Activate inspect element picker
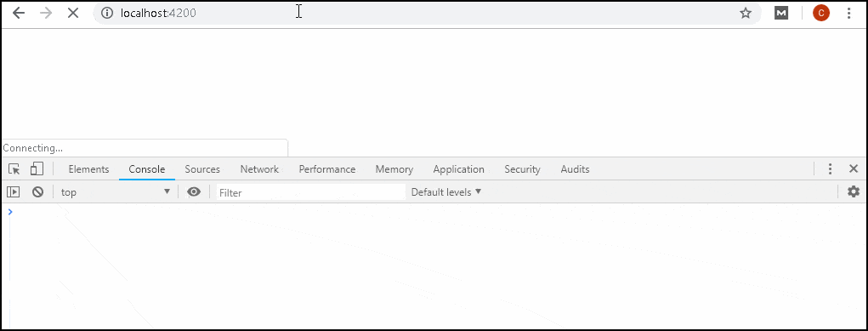This screenshot has width=868, height=331. [x=14, y=169]
